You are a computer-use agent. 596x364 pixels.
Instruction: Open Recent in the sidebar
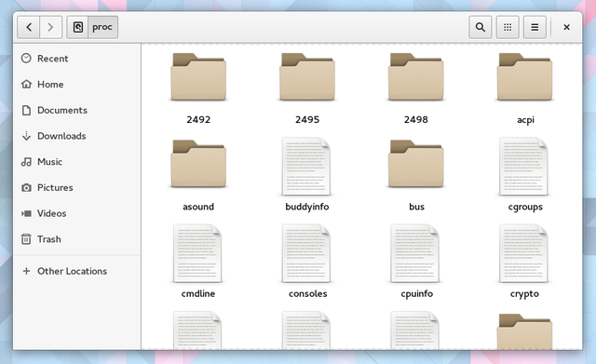click(x=76, y=59)
